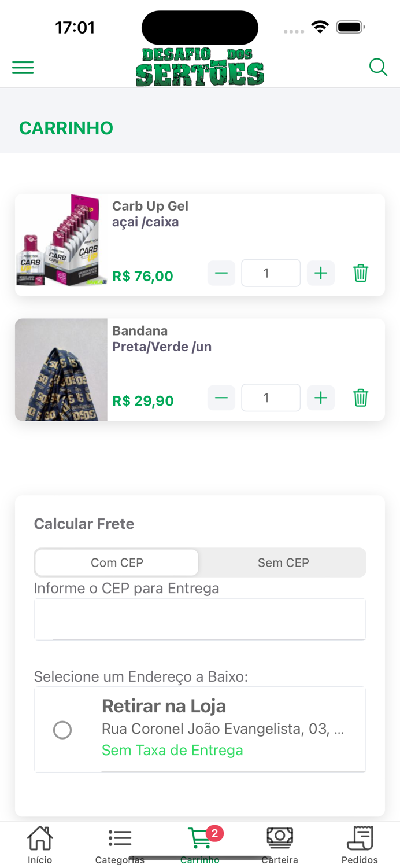Image resolution: width=400 pixels, height=868 pixels.
Task: Keep Com CEP option selected
Action: [x=116, y=562]
